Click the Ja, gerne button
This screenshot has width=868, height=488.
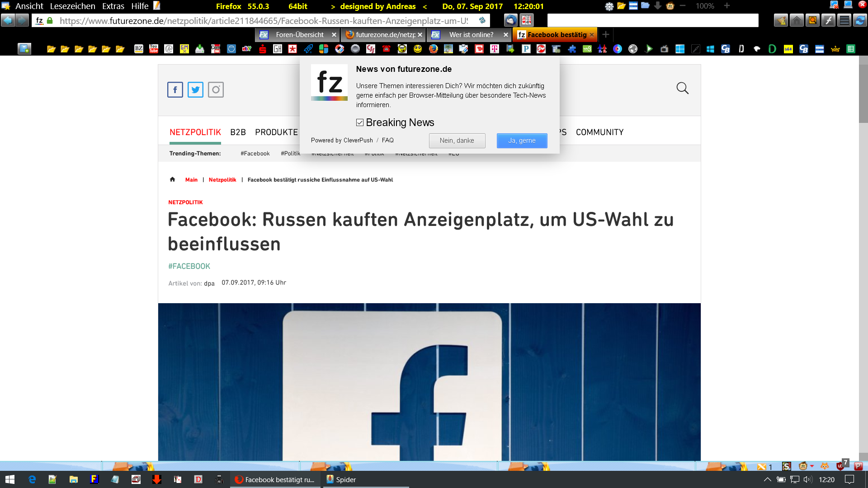pos(522,141)
